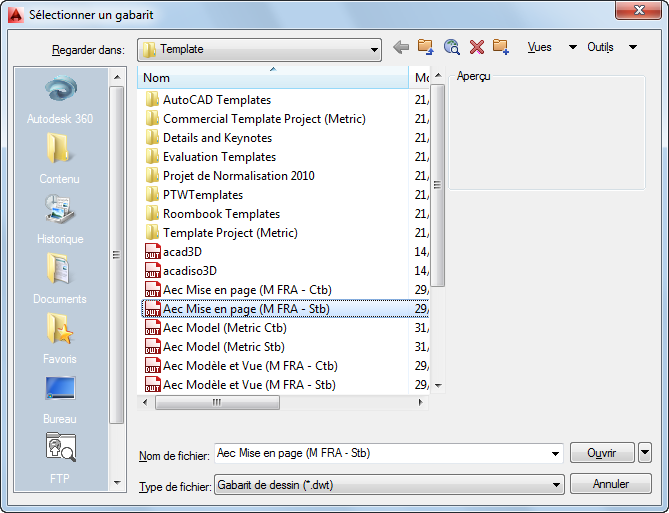Select Aec Modèle et Vue (M FRA - Stb)
This screenshot has width=669, height=513.
tap(240, 385)
